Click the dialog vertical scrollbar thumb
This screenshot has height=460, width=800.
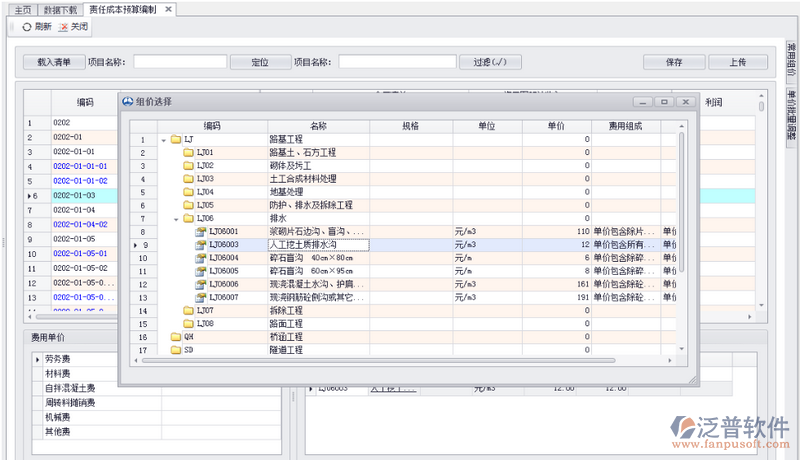click(682, 201)
